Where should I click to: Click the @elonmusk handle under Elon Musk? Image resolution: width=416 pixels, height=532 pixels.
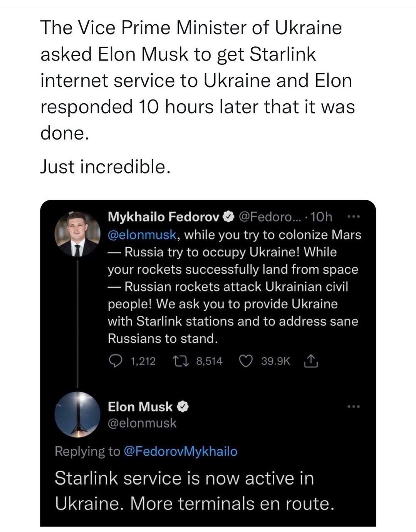pyautogui.click(x=142, y=423)
